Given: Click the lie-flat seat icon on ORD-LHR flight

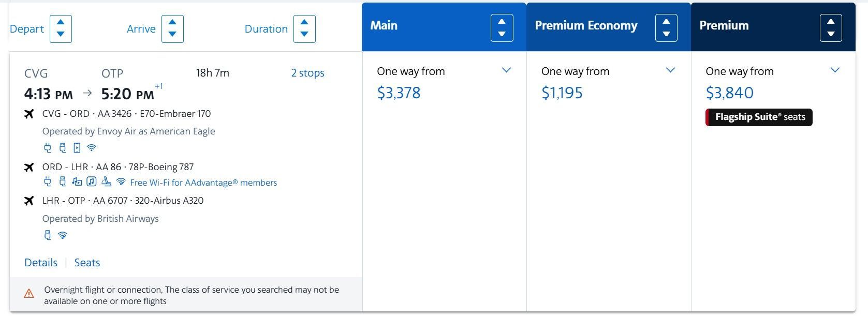Looking at the screenshot, I should coord(106,181).
